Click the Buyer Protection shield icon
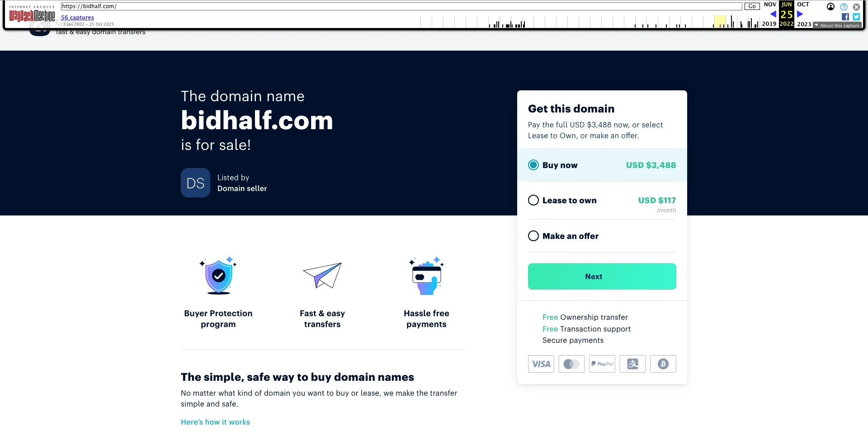Image resolution: width=868 pixels, height=435 pixels. click(218, 276)
